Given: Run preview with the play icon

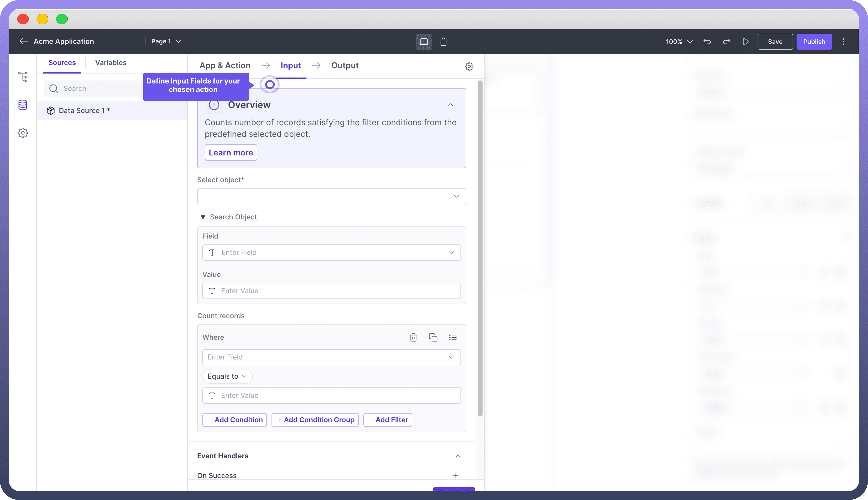Looking at the screenshot, I should click(746, 42).
